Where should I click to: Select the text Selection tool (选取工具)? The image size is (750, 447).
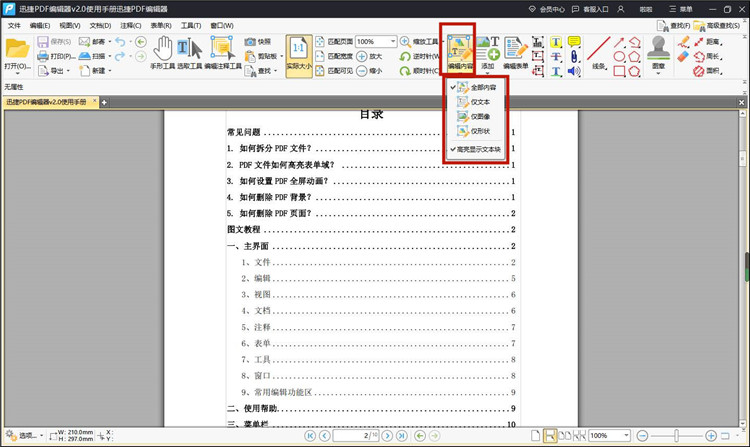[190, 53]
